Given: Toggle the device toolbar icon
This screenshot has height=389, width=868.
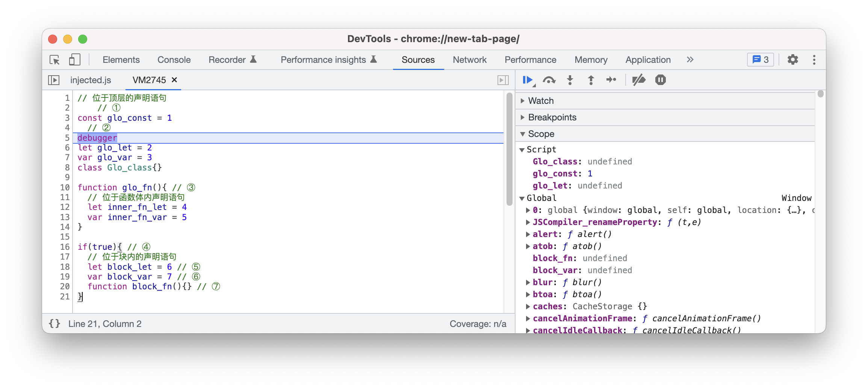Looking at the screenshot, I should [x=74, y=60].
